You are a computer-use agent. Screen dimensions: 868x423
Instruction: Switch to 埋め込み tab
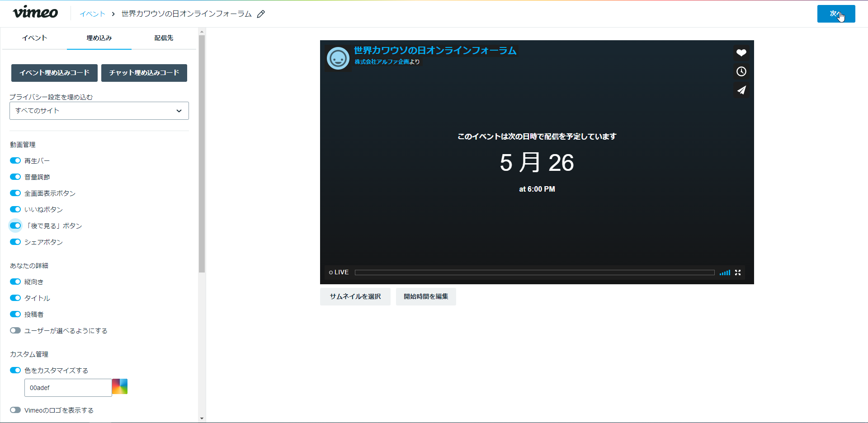click(x=99, y=38)
